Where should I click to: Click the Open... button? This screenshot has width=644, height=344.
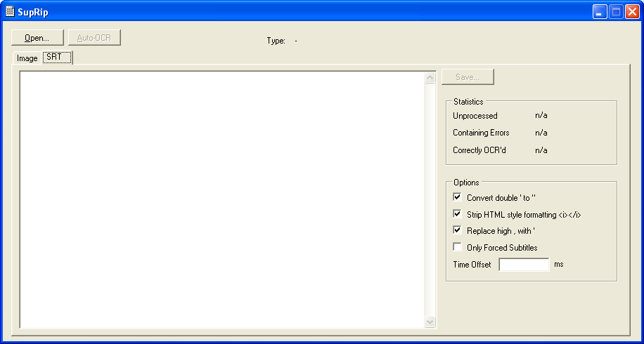37,38
